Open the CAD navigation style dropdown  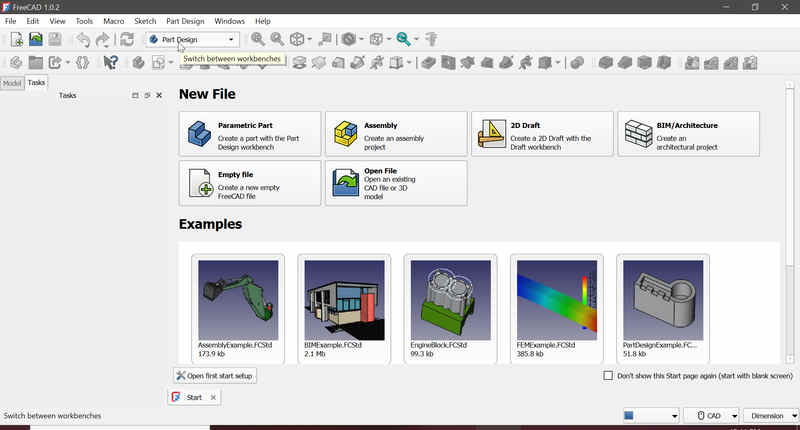pos(712,416)
